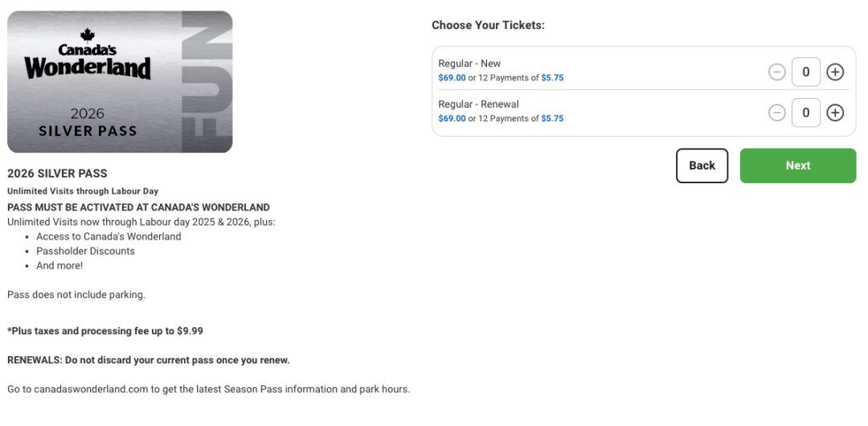
Task: Click the canadaswonderland.com text
Action: pos(92,389)
